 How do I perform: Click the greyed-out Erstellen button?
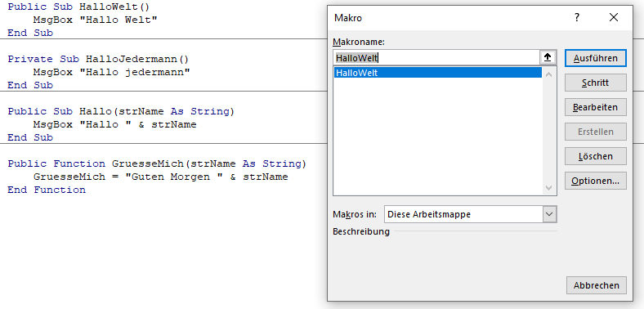point(596,132)
